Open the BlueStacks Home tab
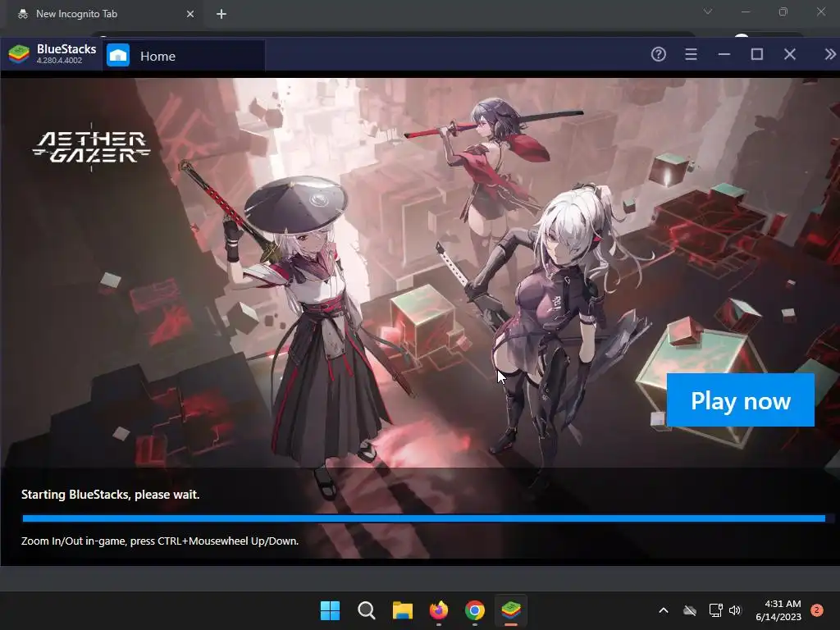This screenshot has width=840, height=630. 184,56
